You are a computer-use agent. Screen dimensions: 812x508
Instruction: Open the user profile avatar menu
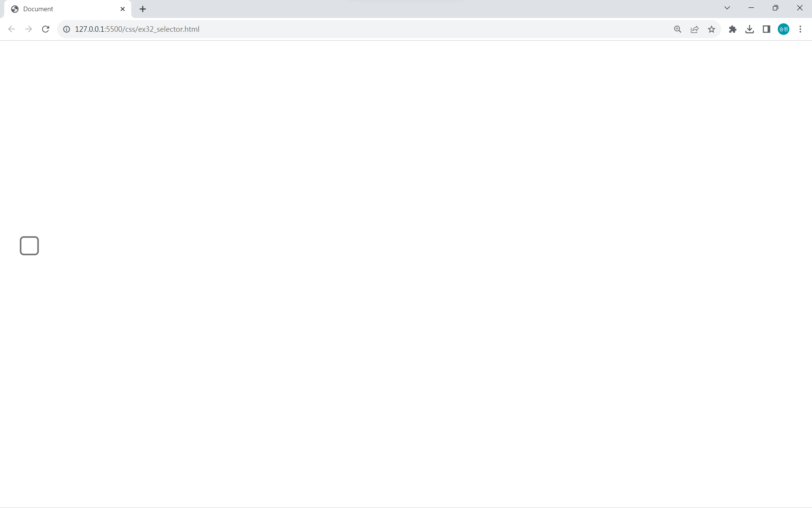(783, 29)
